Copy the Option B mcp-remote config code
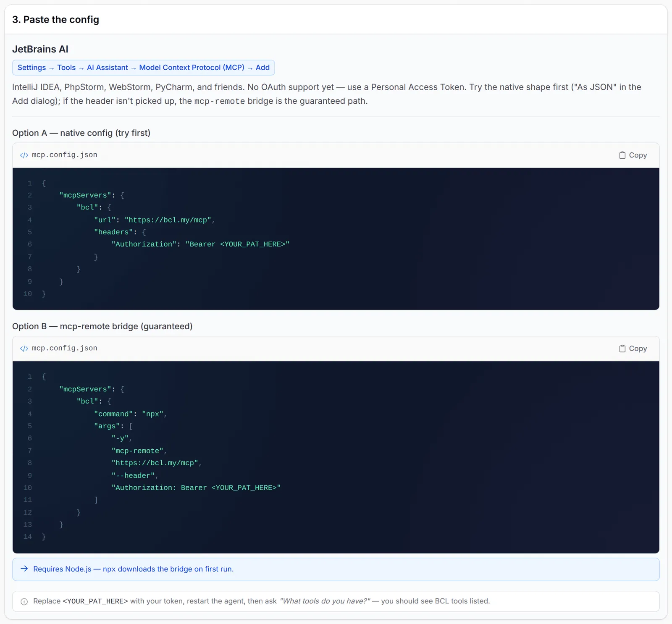 pos(633,349)
